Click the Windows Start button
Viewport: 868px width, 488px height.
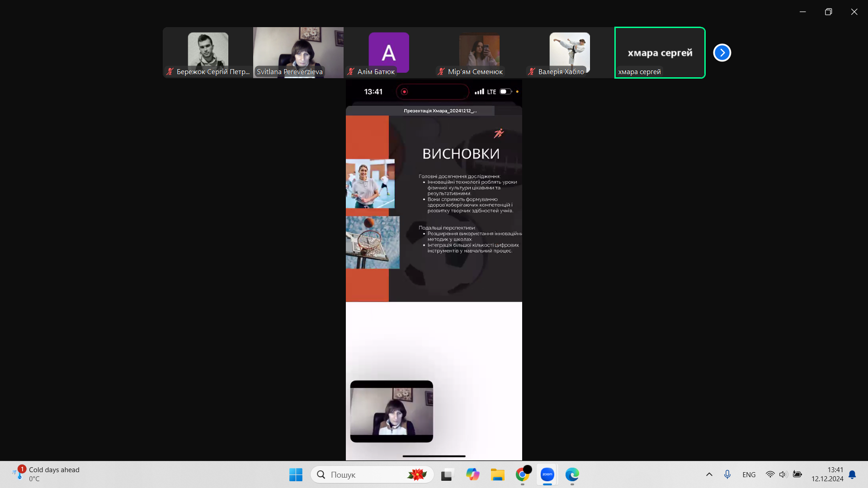(x=296, y=474)
